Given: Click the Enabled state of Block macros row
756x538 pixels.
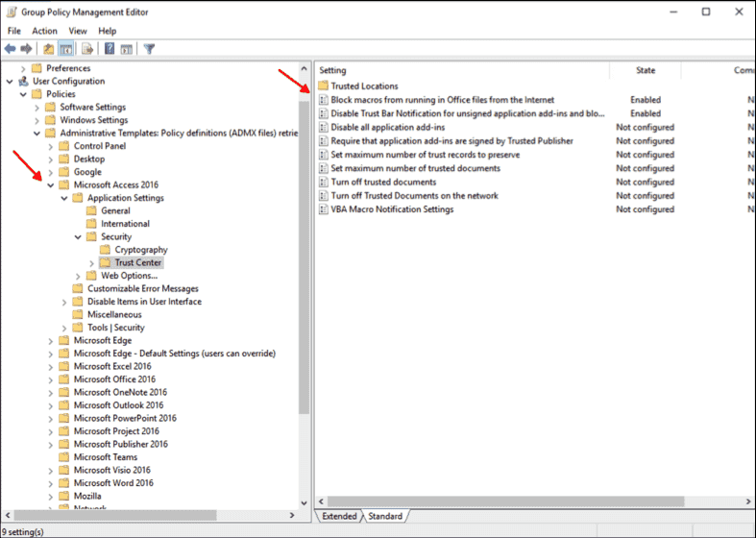Looking at the screenshot, I should coord(646,100).
